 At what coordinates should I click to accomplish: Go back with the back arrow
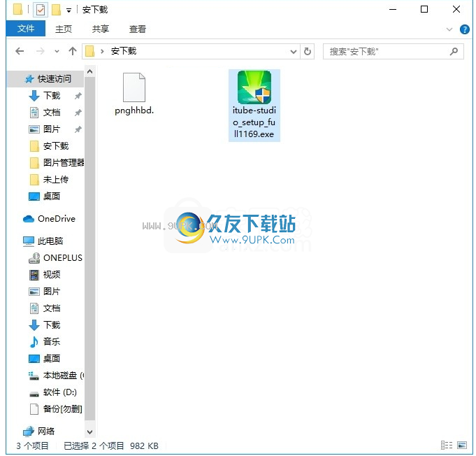tap(20, 51)
